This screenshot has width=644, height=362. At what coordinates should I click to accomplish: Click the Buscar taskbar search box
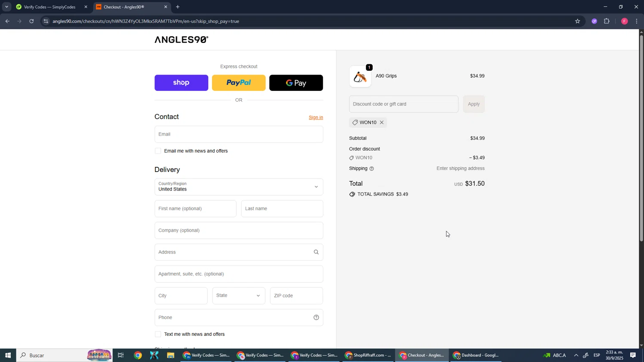(x=64, y=355)
